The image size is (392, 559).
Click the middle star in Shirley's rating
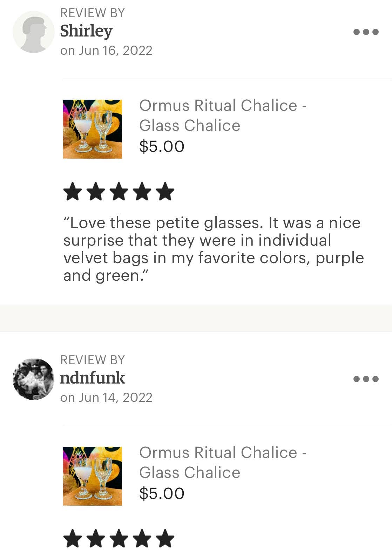[x=119, y=191]
